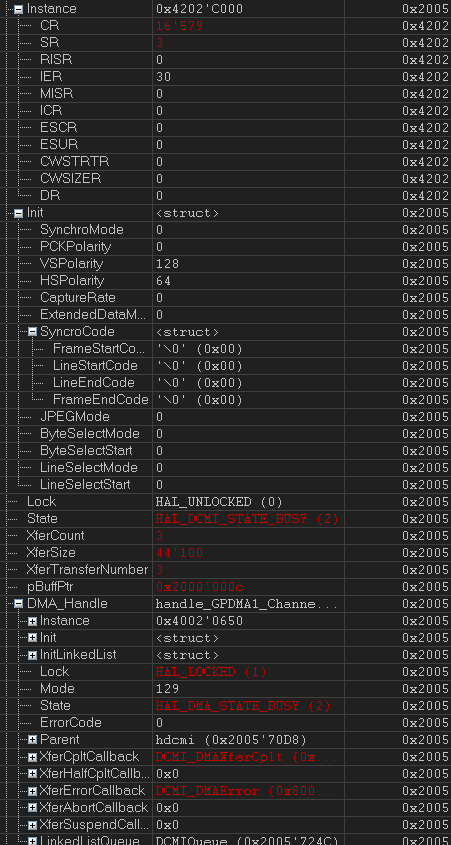
Task: Select the VSPolarity field
Action: [x=225, y=264]
